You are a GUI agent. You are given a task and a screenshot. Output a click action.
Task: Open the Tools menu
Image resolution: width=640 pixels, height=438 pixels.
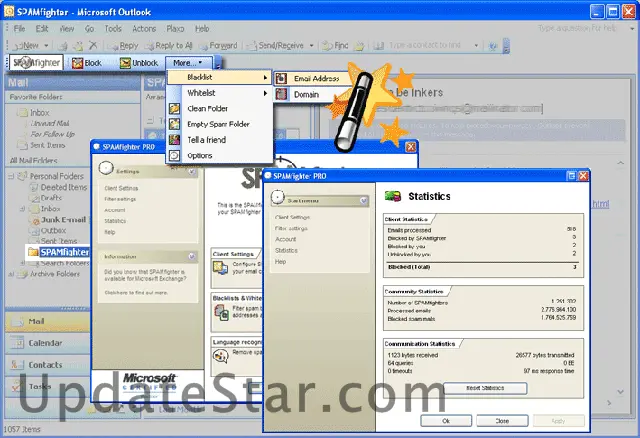click(113, 29)
